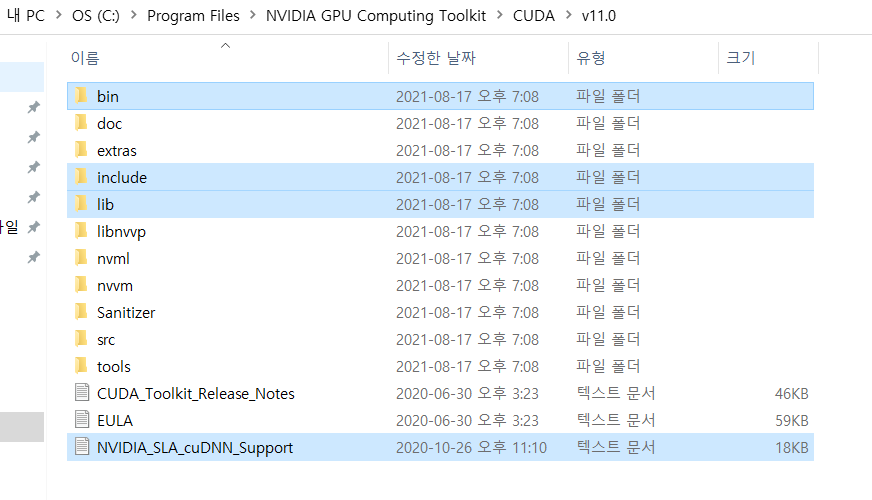Viewport: 872px width, 500px height.
Task: Expand chevron after OS (C:) breadcrumb
Action: 133,15
